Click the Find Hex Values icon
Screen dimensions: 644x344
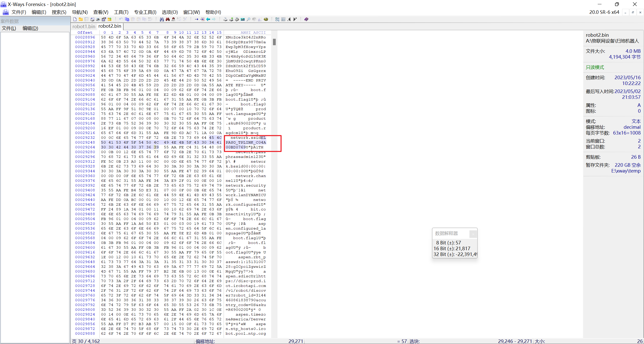[x=173, y=19]
